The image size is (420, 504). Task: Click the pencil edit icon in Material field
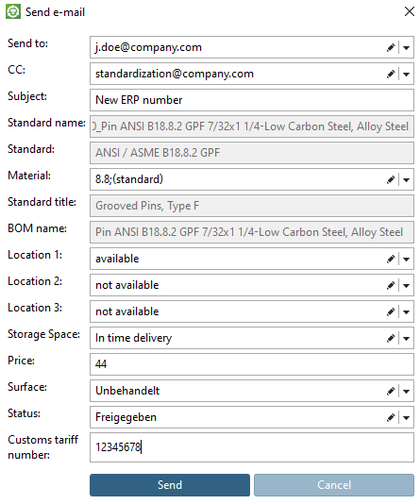coord(391,179)
